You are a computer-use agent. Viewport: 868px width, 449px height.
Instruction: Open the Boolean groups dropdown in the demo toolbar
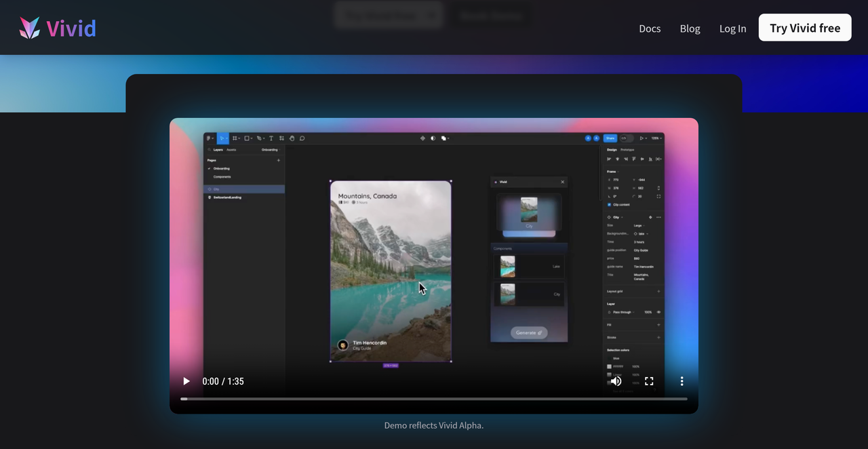(445, 138)
